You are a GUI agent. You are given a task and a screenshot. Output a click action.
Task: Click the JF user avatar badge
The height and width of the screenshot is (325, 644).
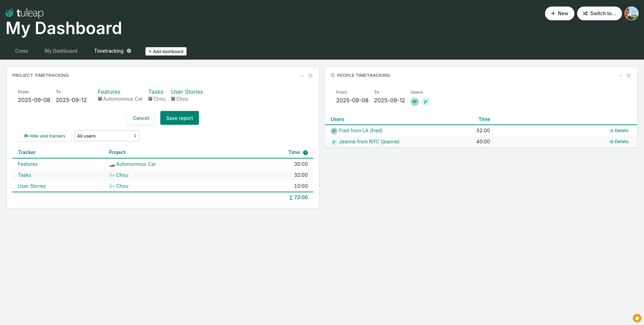[426, 102]
